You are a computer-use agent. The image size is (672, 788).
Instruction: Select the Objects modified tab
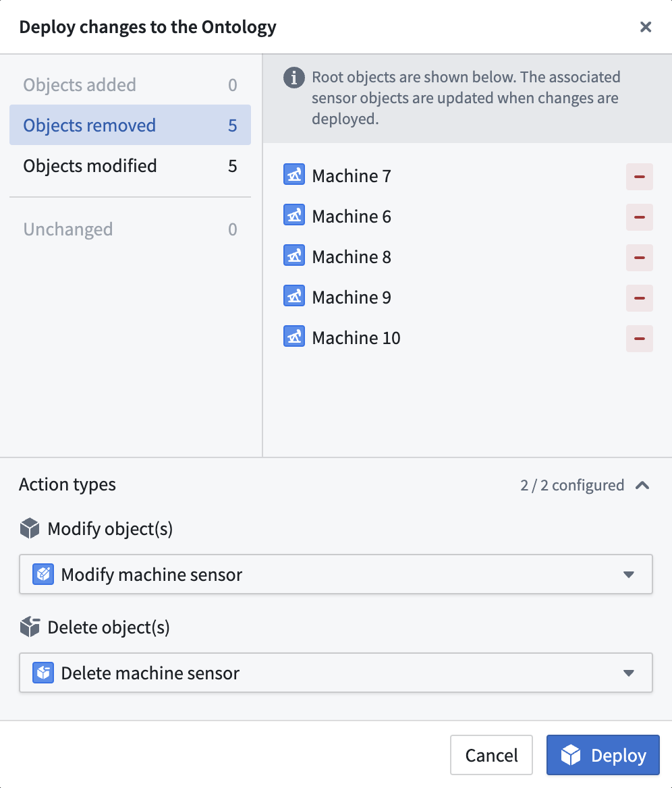pos(130,166)
